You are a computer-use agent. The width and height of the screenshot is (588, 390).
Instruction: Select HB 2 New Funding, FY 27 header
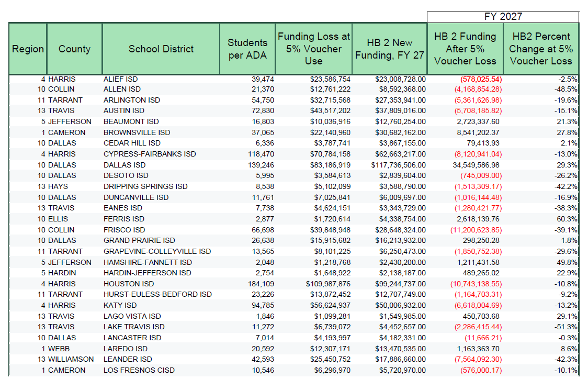390,49
